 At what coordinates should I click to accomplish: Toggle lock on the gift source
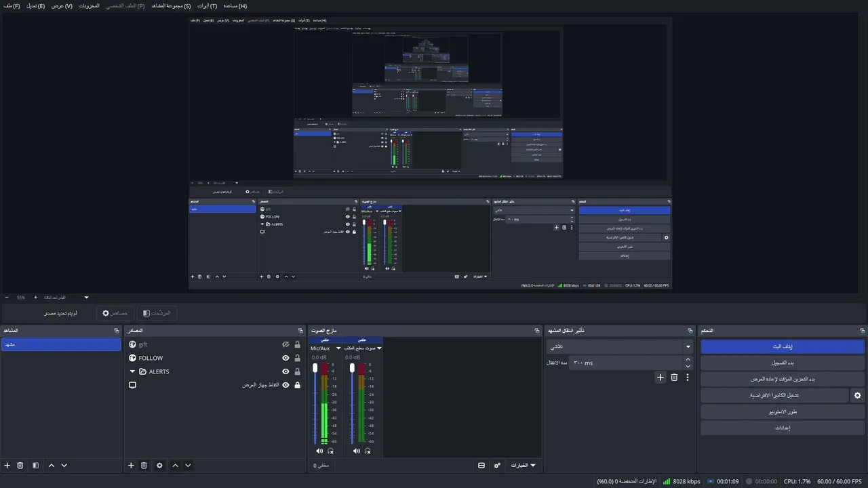297,344
